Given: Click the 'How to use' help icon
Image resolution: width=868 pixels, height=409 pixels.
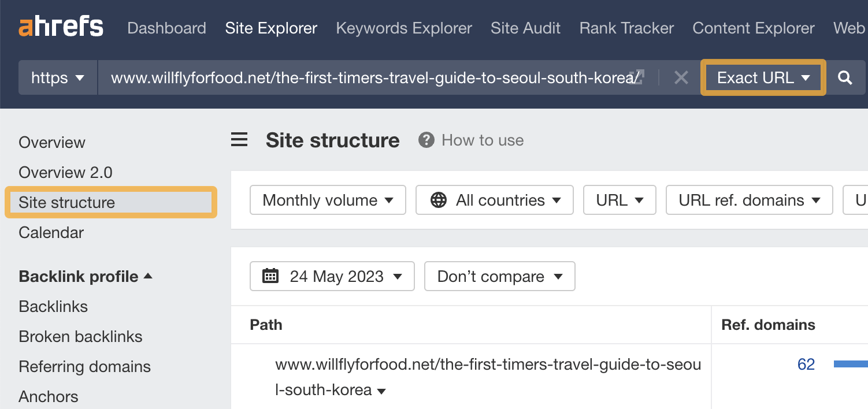Looking at the screenshot, I should [426, 139].
